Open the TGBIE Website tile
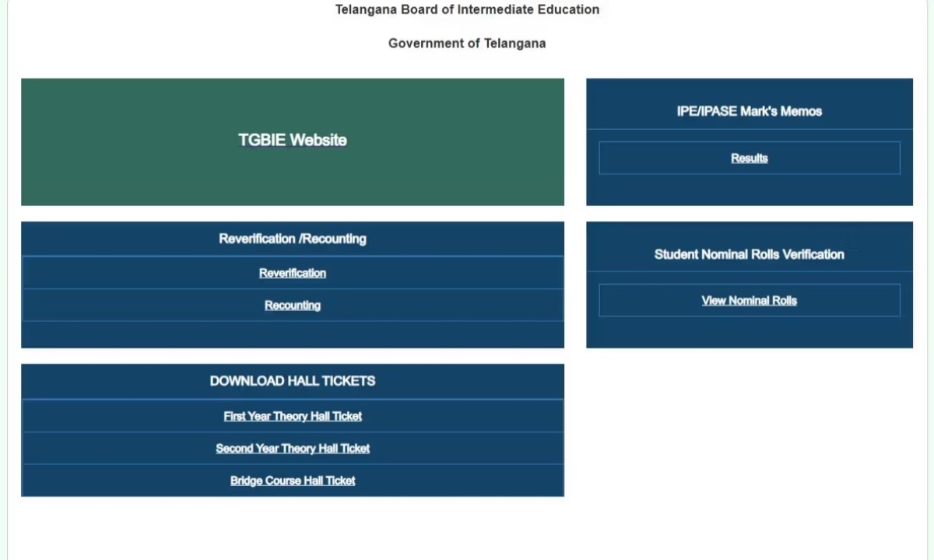The width and height of the screenshot is (934, 560). (x=293, y=142)
